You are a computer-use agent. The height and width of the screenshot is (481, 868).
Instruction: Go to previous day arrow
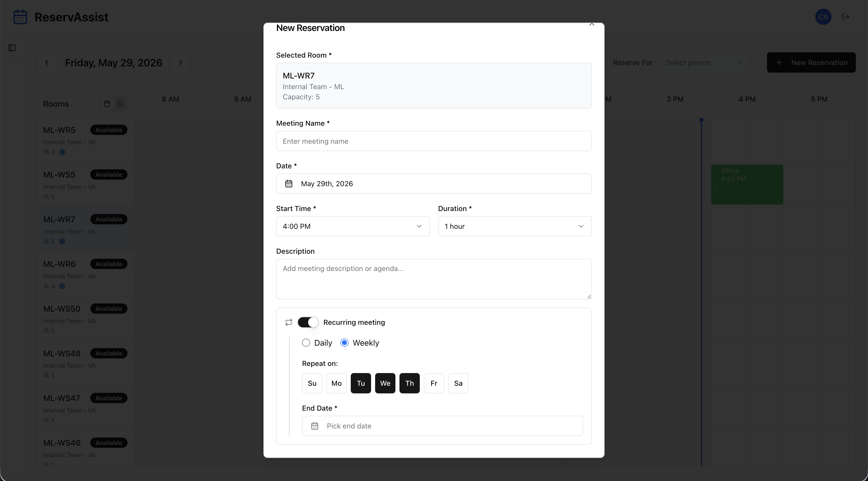[x=47, y=62]
